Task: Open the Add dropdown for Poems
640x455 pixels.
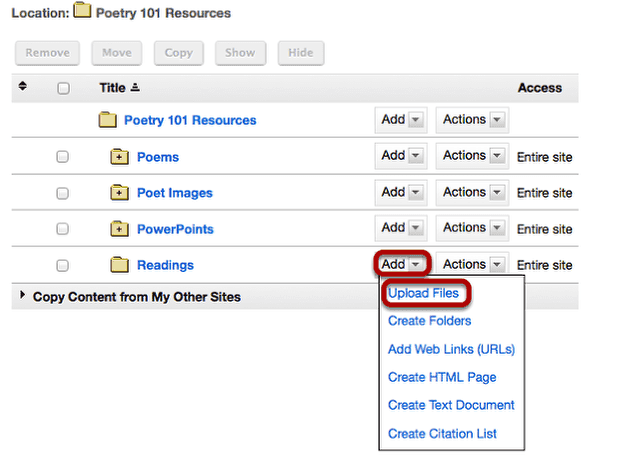Action: [401, 156]
